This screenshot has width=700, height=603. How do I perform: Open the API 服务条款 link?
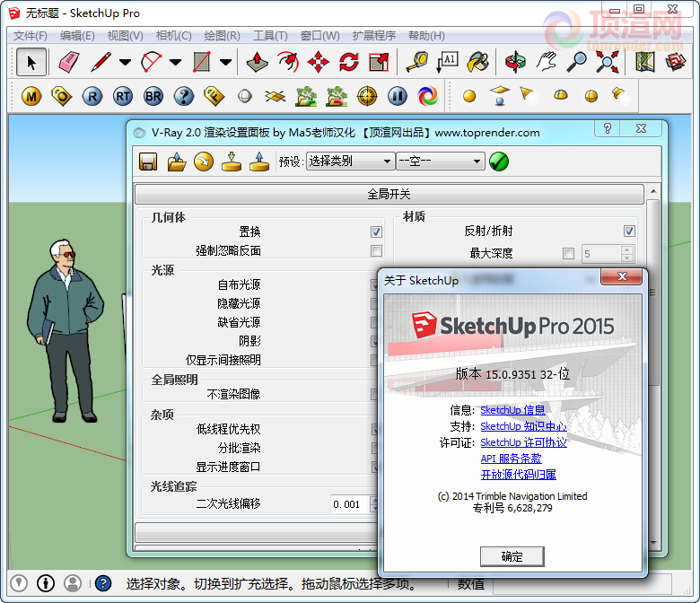click(511, 459)
